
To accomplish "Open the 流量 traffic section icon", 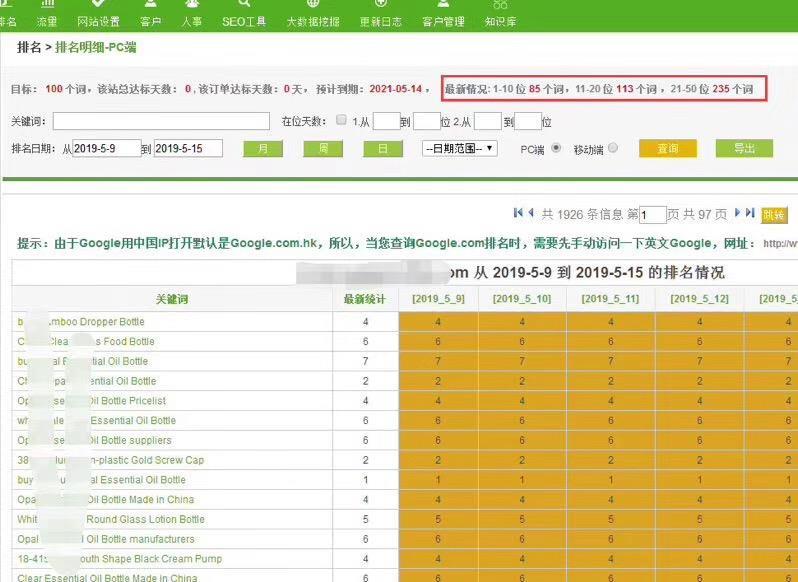I will coord(47,5).
